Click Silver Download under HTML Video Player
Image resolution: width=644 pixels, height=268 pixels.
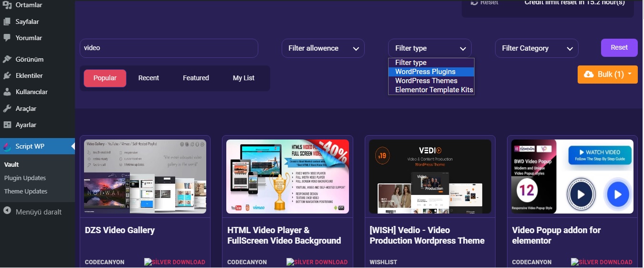pyautogui.click(x=317, y=262)
